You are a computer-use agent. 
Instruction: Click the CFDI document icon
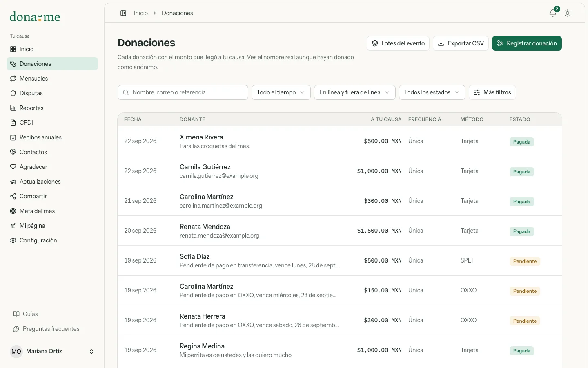click(13, 123)
